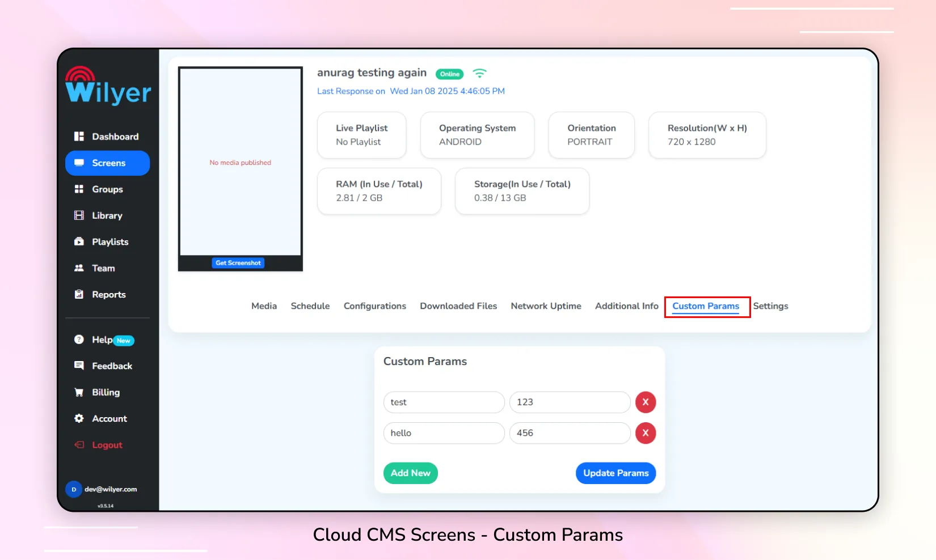Open Feedback from the sidebar
936x560 pixels.
pyautogui.click(x=107, y=366)
